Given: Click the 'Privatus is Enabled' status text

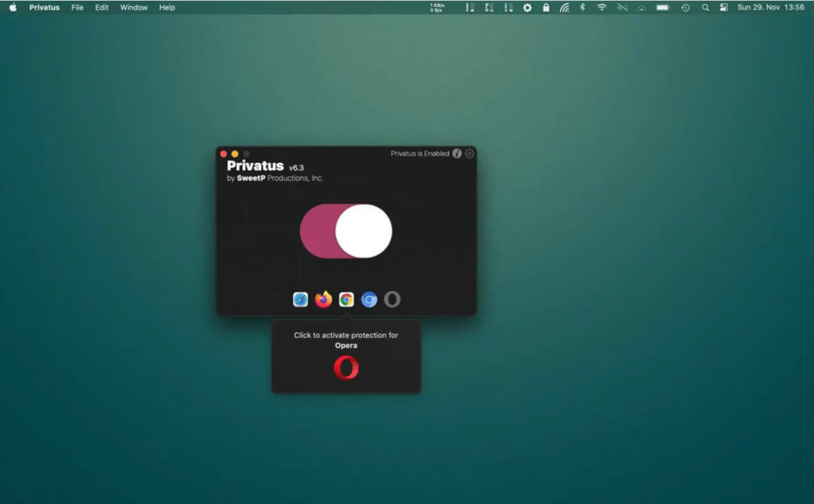Looking at the screenshot, I should (419, 153).
